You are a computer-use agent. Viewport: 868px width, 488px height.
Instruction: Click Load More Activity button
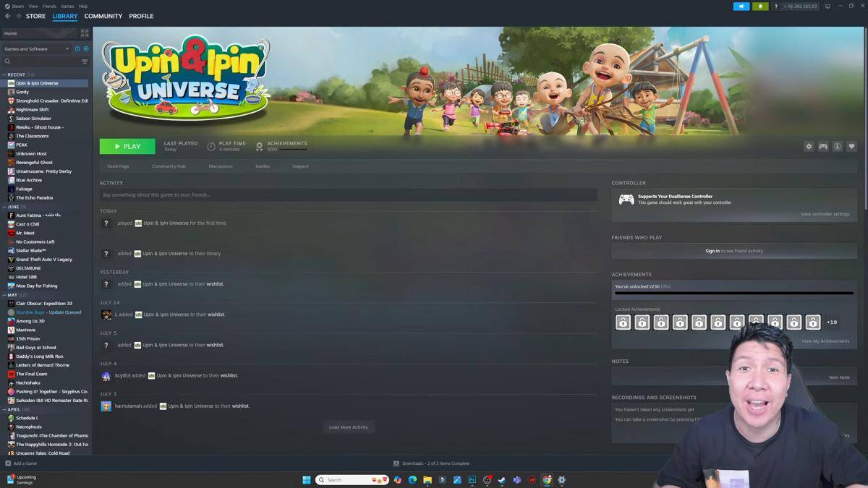coord(349,427)
